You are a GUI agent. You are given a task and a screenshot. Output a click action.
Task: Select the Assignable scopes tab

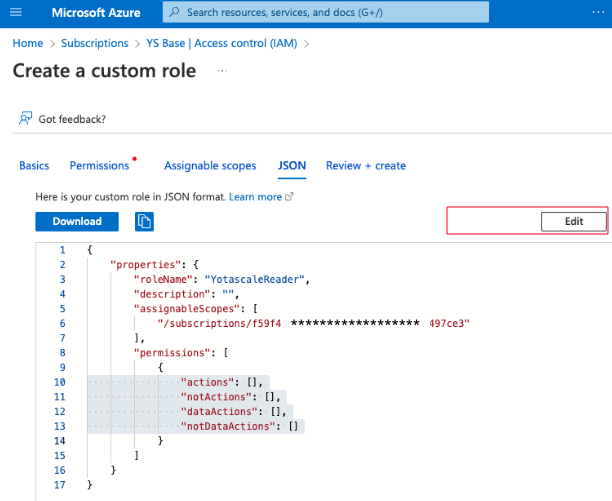coord(210,166)
